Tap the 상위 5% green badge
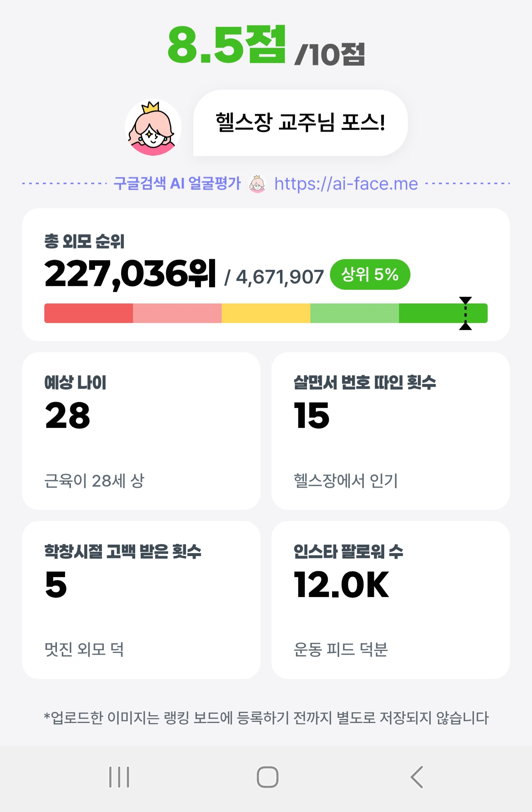The height and width of the screenshot is (812, 532). [x=370, y=274]
